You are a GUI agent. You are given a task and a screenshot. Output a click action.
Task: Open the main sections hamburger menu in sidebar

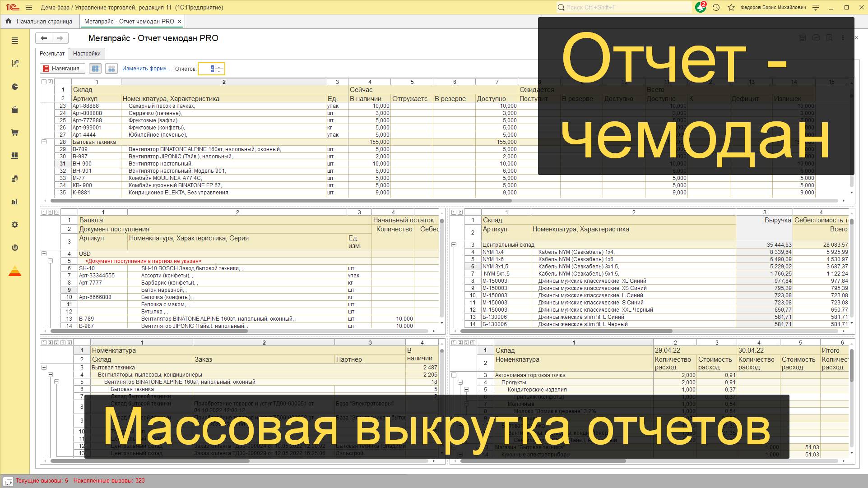pos(15,41)
